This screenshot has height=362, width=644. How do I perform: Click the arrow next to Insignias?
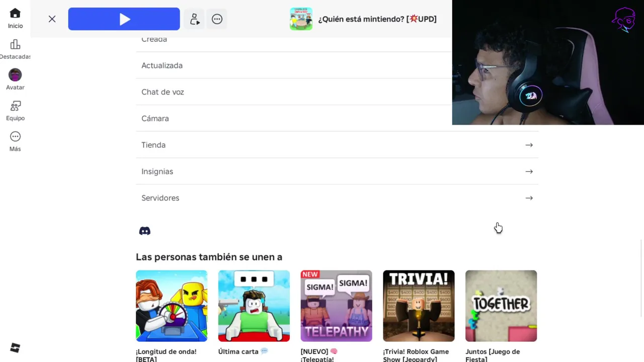[529, 171]
